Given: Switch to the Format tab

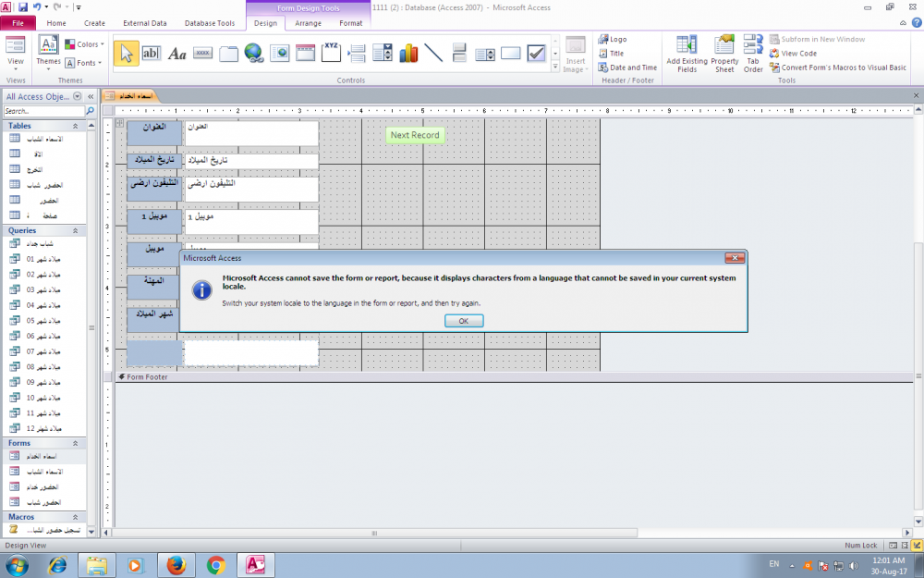Looking at the screenshot, I should 350,23.
